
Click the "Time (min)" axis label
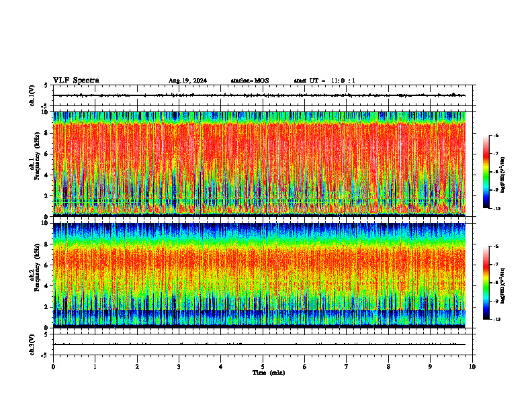click(x=269, y=373)
